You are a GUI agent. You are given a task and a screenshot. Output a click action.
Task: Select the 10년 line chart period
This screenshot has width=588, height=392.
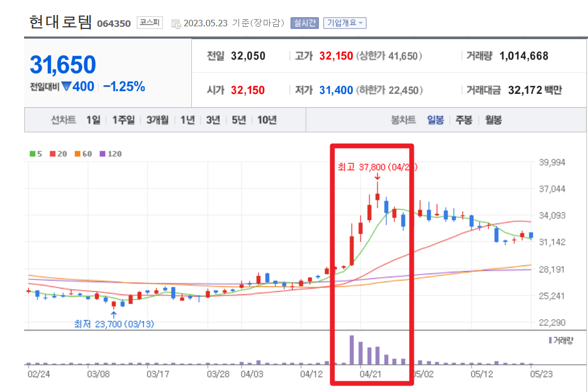[267, 120]
